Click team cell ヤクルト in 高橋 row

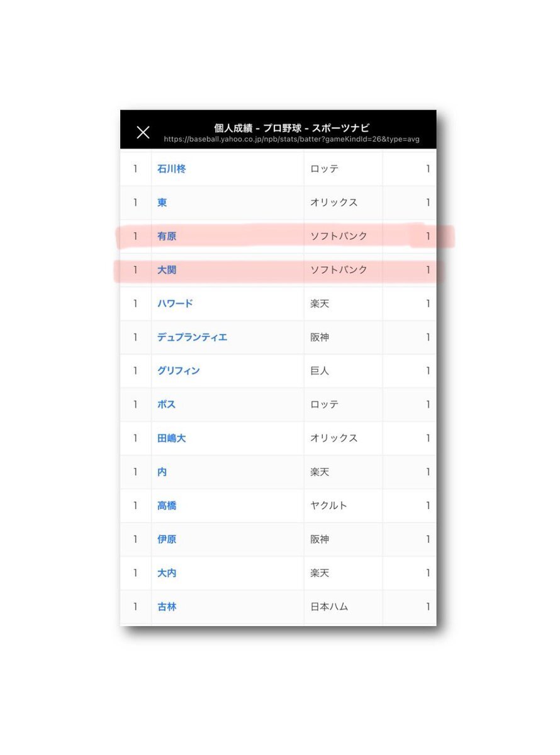(328, 506)
